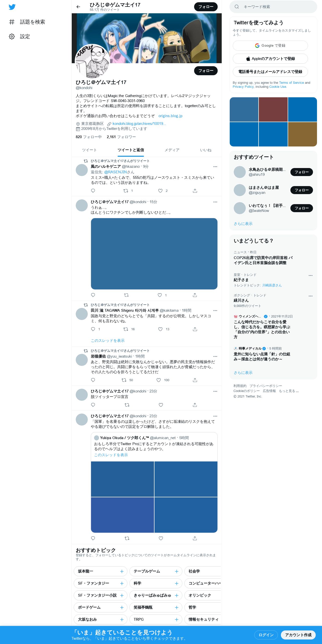The width and height of the screenshot is (322, 644).
Task: Add the SF・ファンタジー topic
Action: pyautogui.click(x=122, y=583)
